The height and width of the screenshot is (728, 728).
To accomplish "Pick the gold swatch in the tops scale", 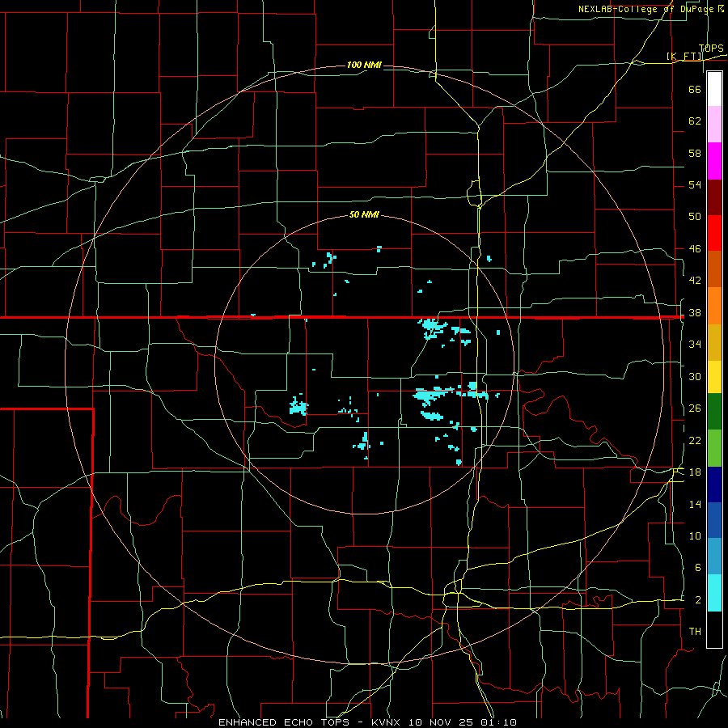I will pos(714,342).
